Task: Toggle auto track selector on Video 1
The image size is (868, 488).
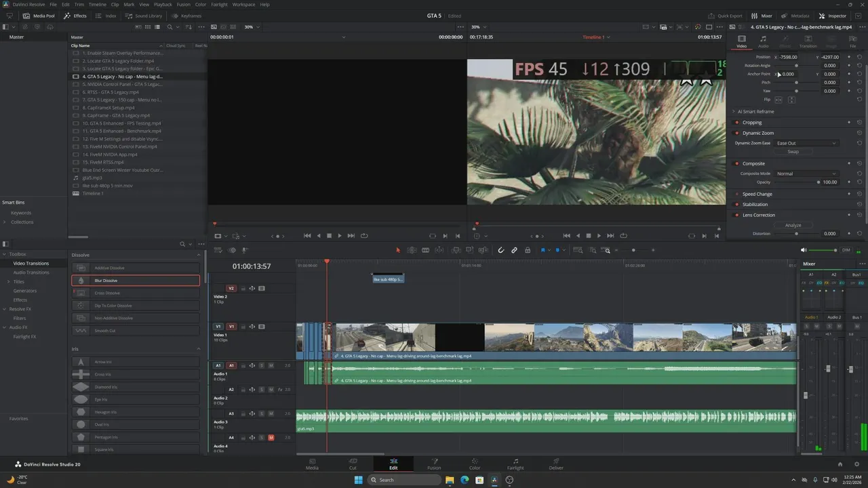Action: 252,326
